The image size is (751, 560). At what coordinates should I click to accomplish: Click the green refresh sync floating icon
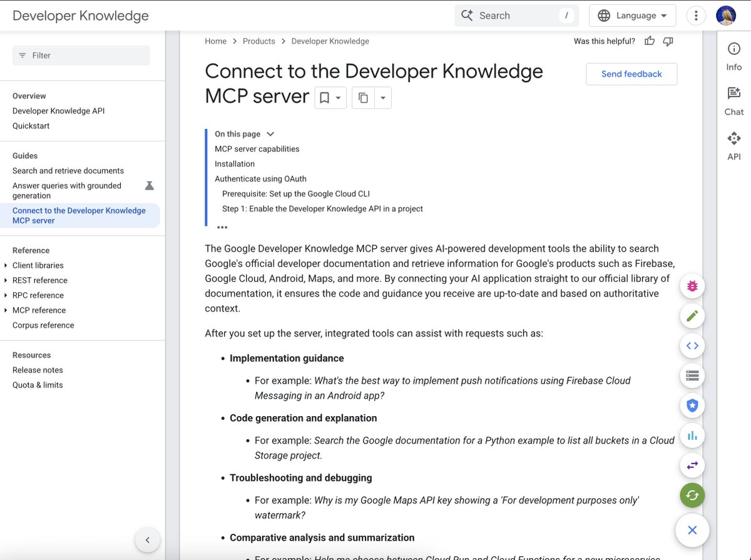coord(692,496)
